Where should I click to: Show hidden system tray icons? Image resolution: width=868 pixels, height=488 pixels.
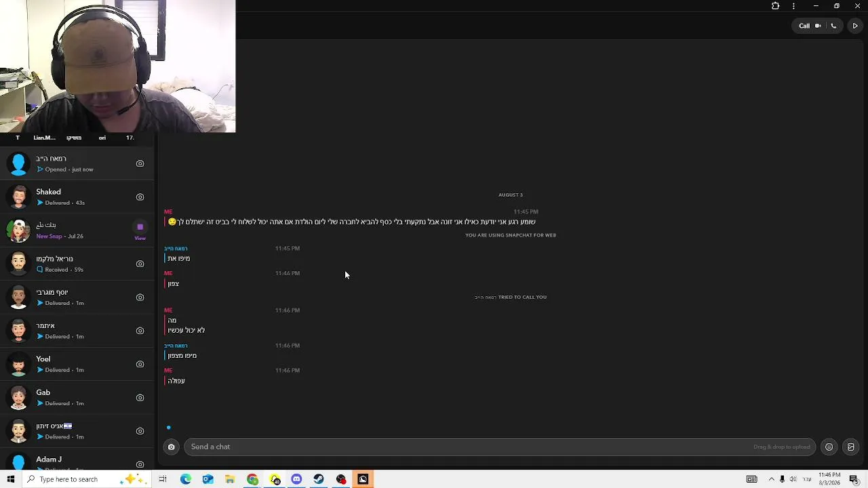tap(771, 479)
